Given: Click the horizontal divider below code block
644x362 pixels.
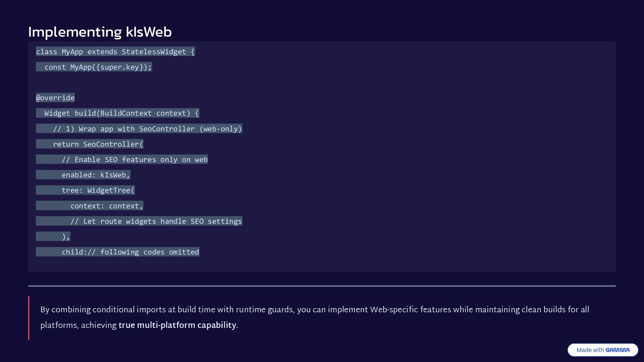Looking at the screenshot, I should (322, 286).
